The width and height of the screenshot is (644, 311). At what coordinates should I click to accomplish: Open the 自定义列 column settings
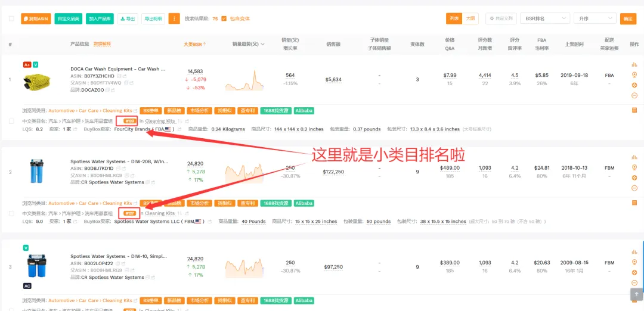[501, 18]
